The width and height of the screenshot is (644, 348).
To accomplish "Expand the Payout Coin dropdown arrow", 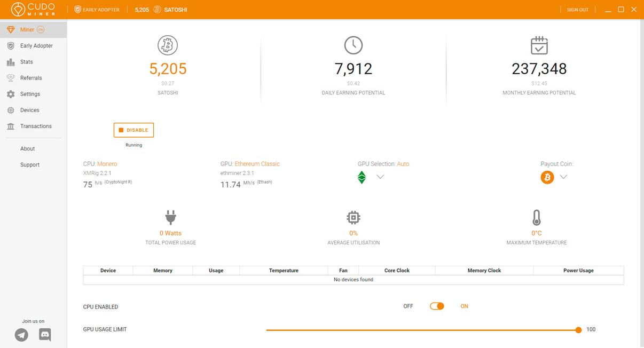I will [x=563, y=177].
